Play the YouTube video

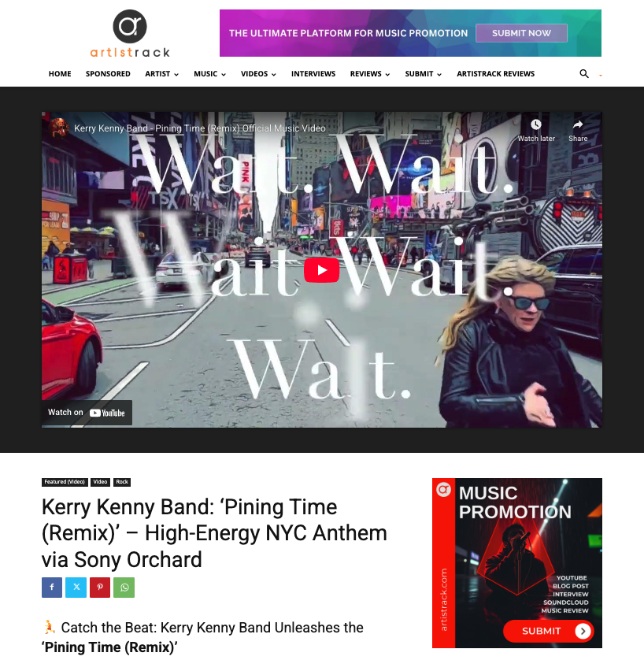322,270
